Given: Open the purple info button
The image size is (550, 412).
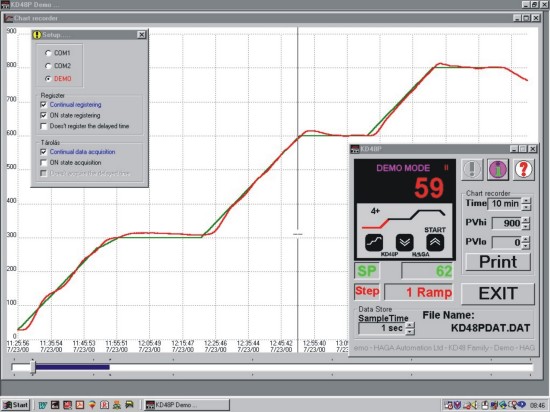Looking at the screenshot, I should point(498,169).
